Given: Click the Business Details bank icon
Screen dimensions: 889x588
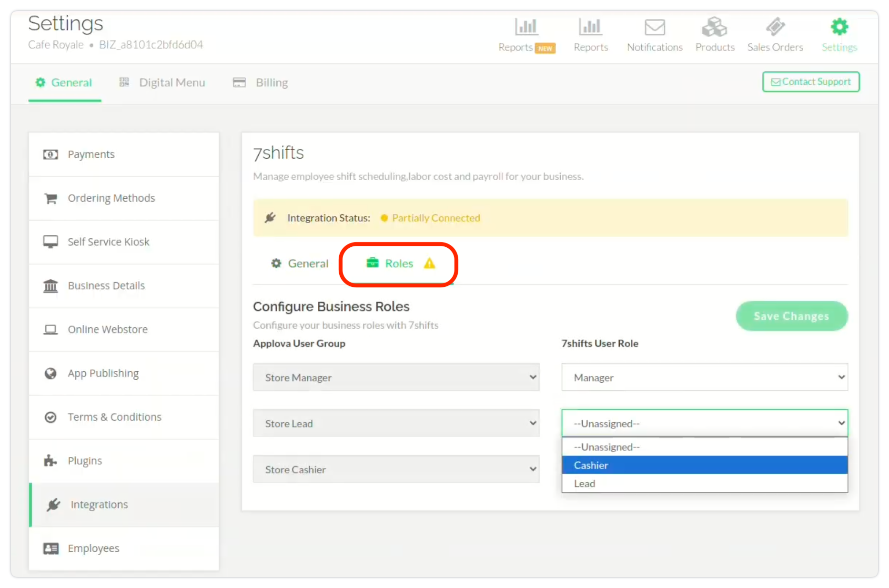Looking at the screenshot, I should (x=51, y=286).
